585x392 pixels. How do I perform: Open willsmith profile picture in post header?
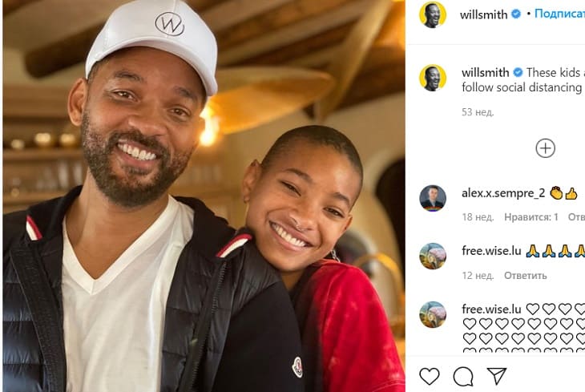coord(433,14)
